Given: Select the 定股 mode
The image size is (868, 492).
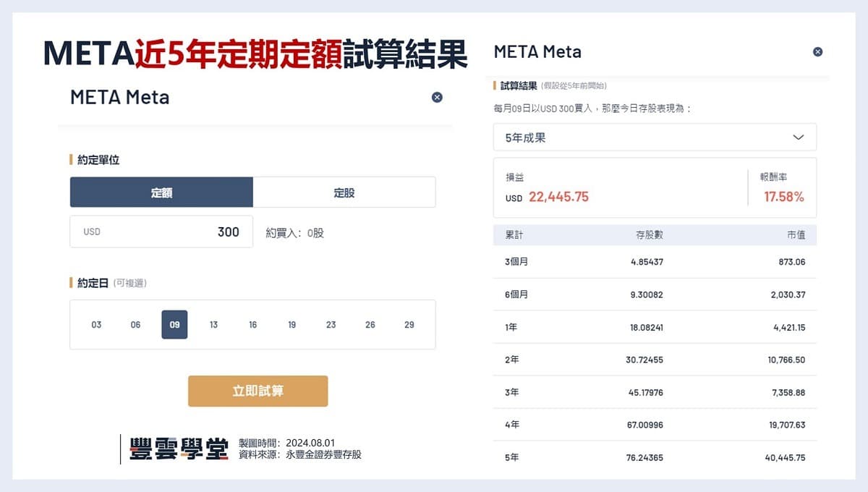Looking at the screenshot, I should point(344,192).
